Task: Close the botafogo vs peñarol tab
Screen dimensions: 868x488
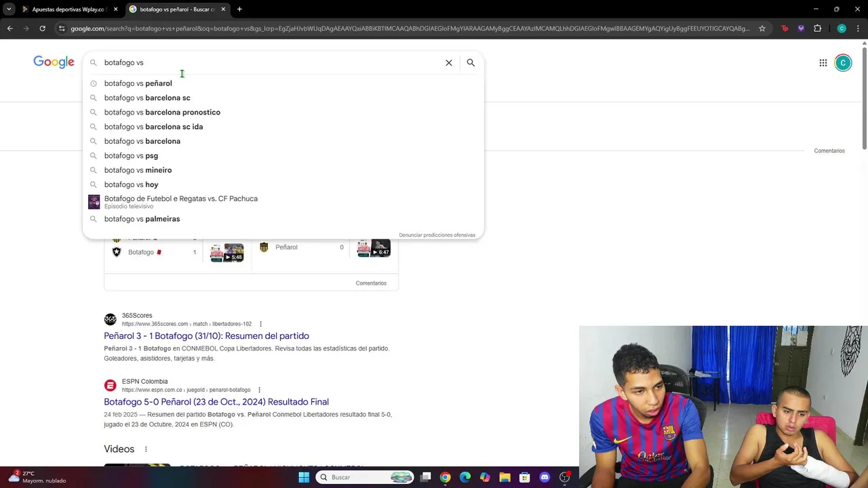Action: point(223,9)
